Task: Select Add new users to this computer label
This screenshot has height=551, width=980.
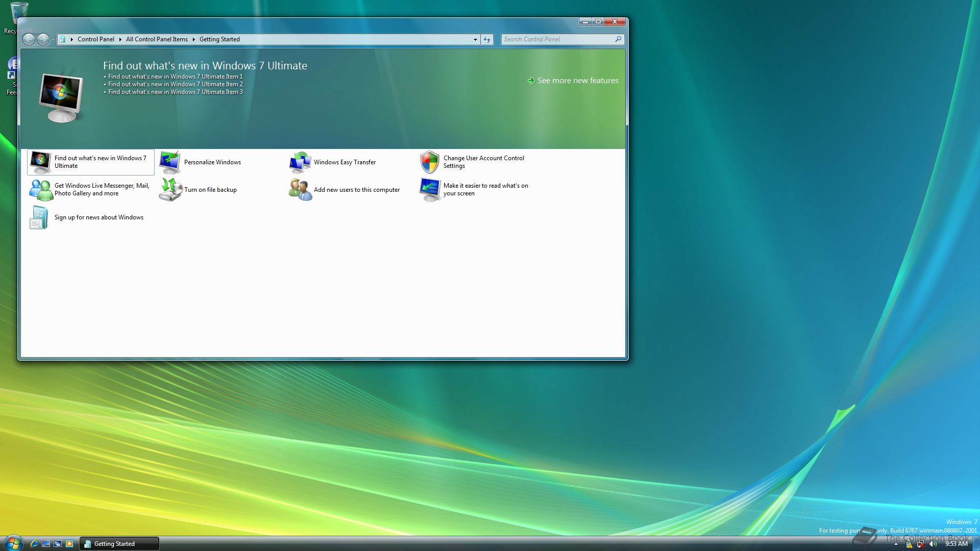Action: click(x=357, y=190)
